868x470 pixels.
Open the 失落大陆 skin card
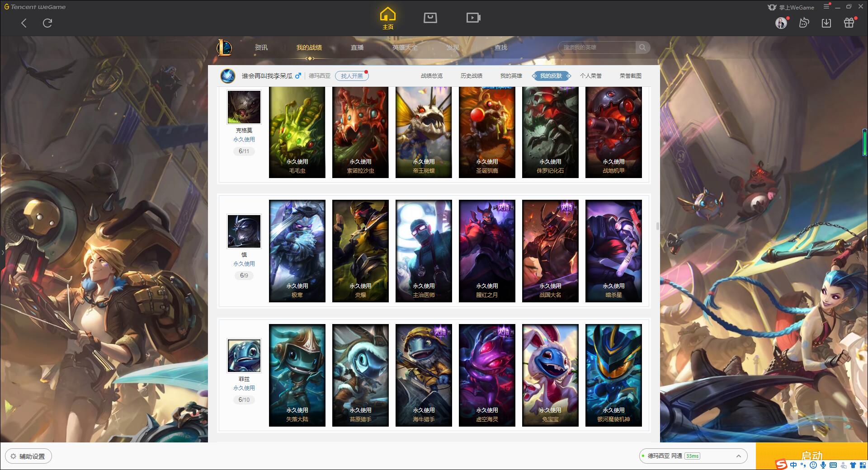coord(297,375)
